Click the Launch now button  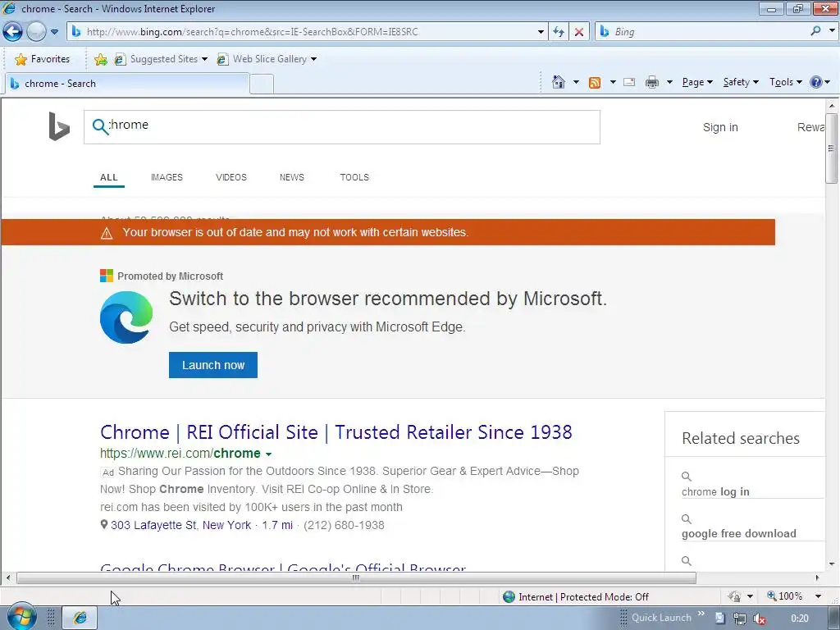coord(213,365)
